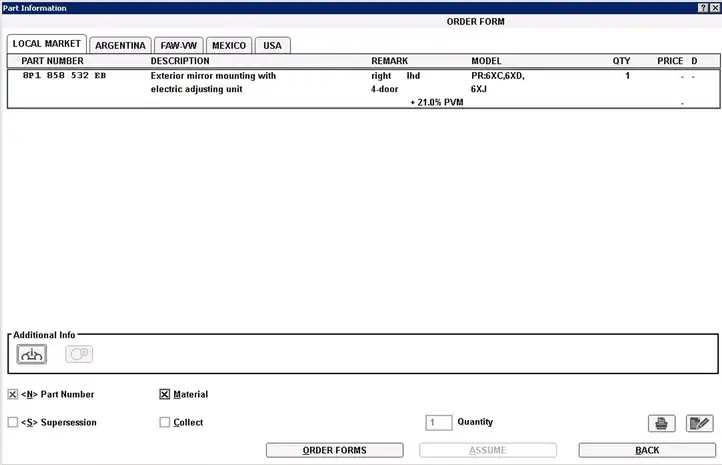The height and width of the screenshot is (465, 722).
Task: Open the USA tab
Action: [x=272, y=45]
